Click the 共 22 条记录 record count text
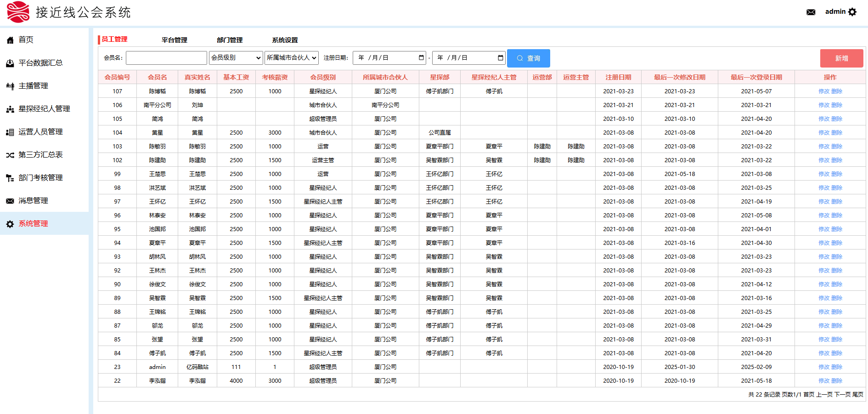The height and width of the screenshot is (414, 868). (764, 395)
